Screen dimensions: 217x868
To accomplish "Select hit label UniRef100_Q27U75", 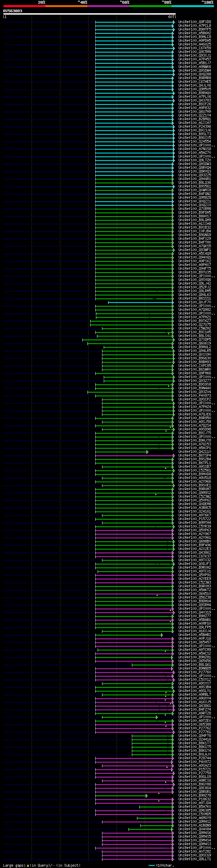I will pyautogui.click(x=195, y=325).
